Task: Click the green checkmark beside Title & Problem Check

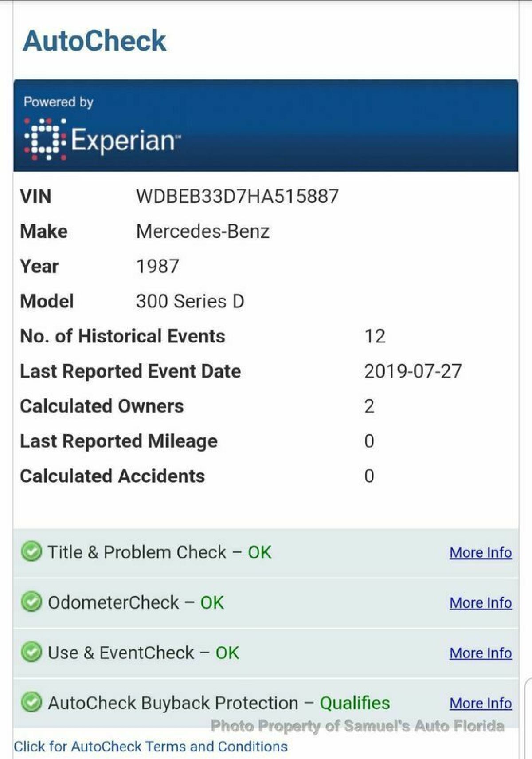Action: 31,552
